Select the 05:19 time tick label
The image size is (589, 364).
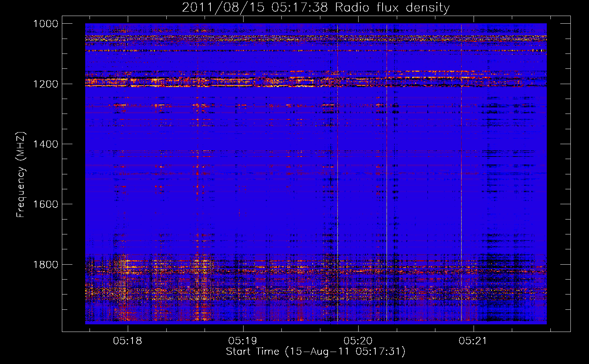point(242,341)
